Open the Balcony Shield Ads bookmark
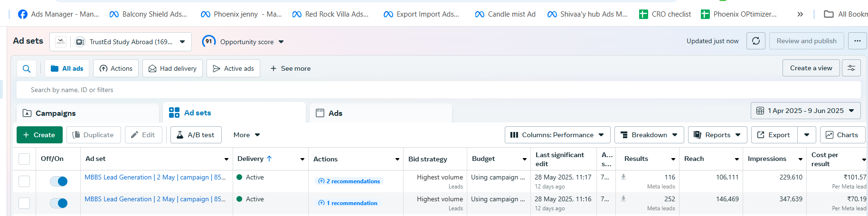The image size is (868, 216). coord(148,14)
